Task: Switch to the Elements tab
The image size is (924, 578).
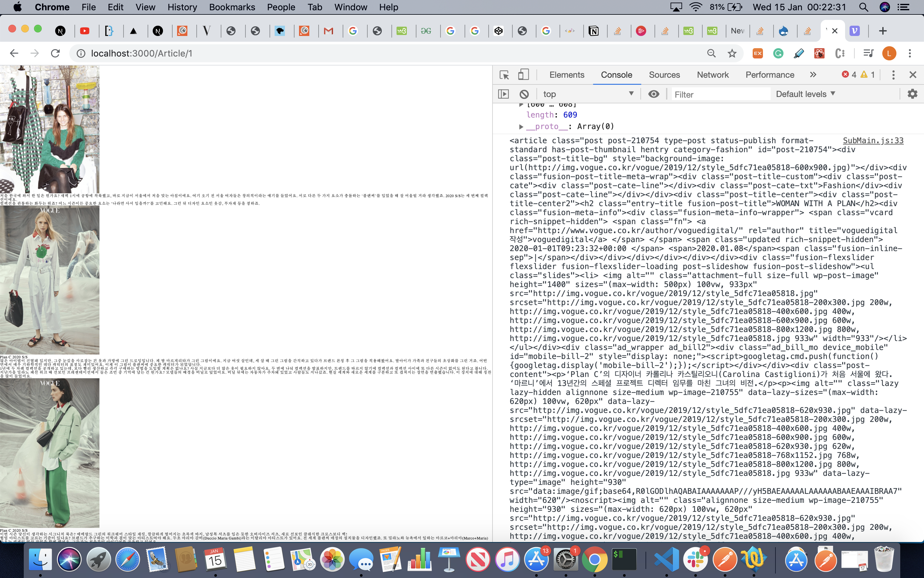Action: coord(567,75)
